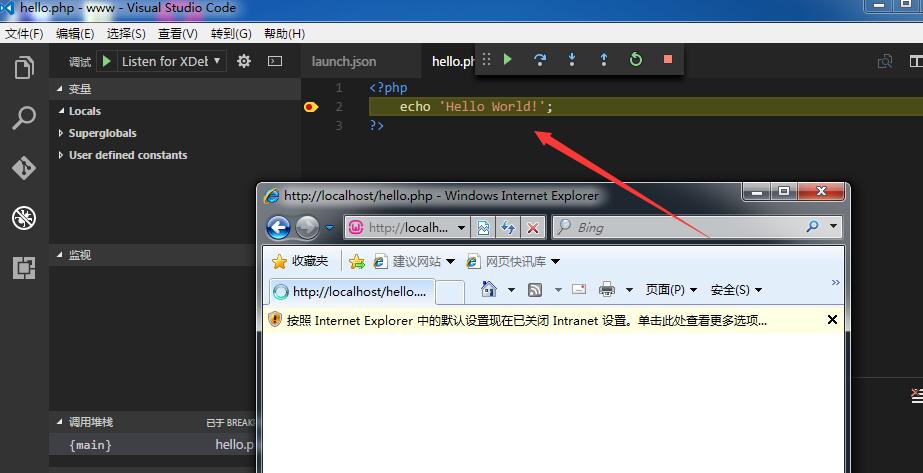Stop loading page in IE
Image resolution: width=923 pixels, height=473 pixels.
click(x=533, y=227)
